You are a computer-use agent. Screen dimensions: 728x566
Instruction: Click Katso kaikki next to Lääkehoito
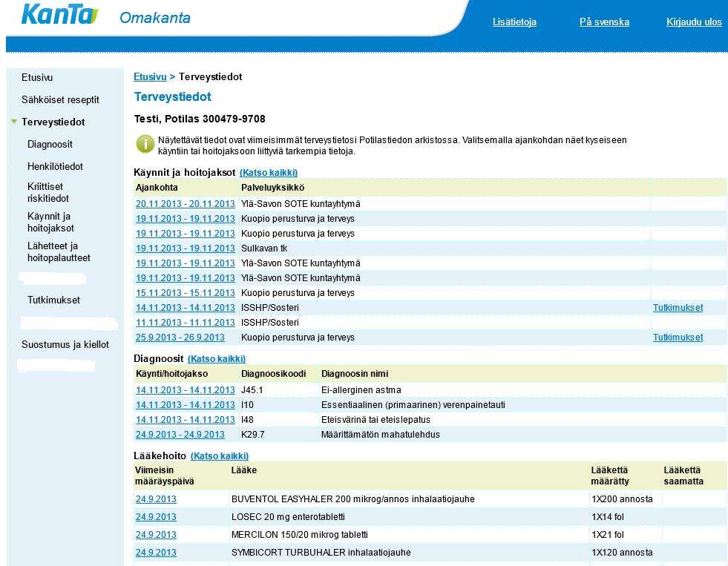pos(220,456)
